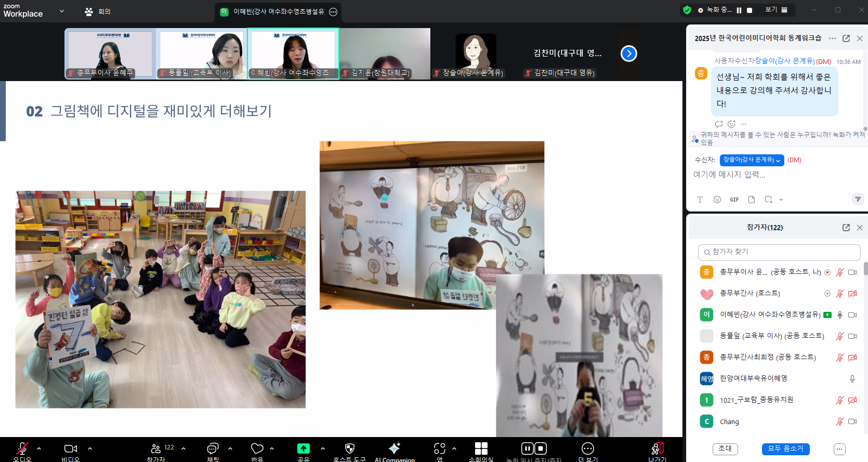Pop out the participants panel
The image size is (868, 462).
[x=846, y=228]
